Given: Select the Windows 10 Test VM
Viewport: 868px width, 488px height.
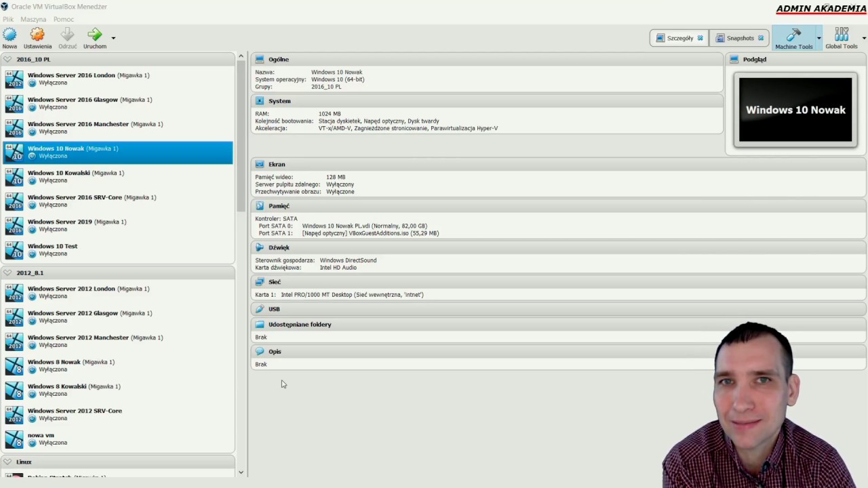Looking at the screenshot, I should tap(118, 250).
